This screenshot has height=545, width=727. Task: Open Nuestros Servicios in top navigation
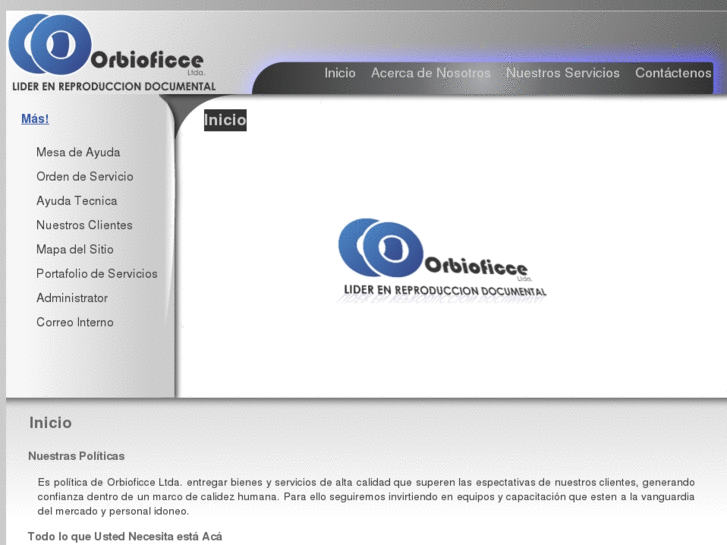(x=562, y=73)
